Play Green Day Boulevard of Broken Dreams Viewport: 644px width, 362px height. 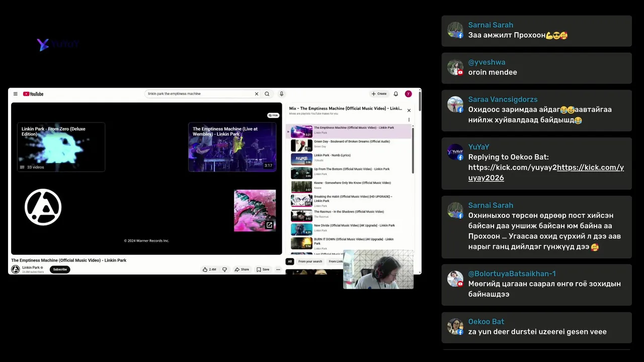coord(350,145)
